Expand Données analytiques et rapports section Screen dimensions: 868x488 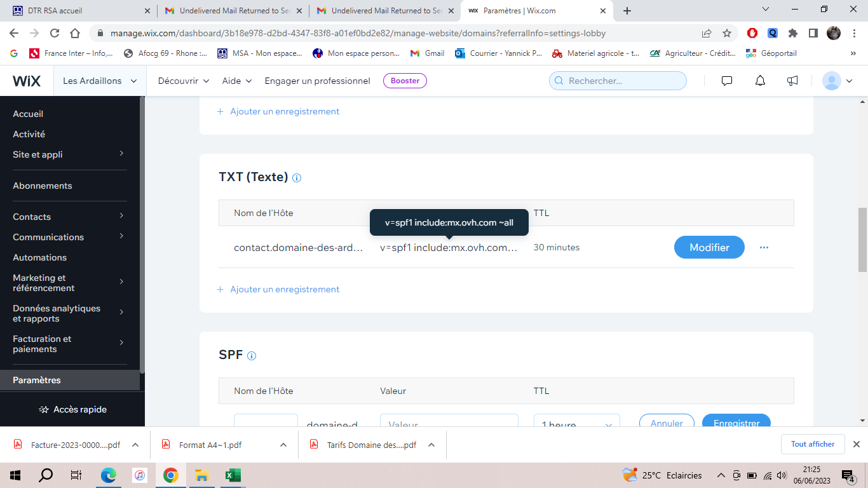69,313
